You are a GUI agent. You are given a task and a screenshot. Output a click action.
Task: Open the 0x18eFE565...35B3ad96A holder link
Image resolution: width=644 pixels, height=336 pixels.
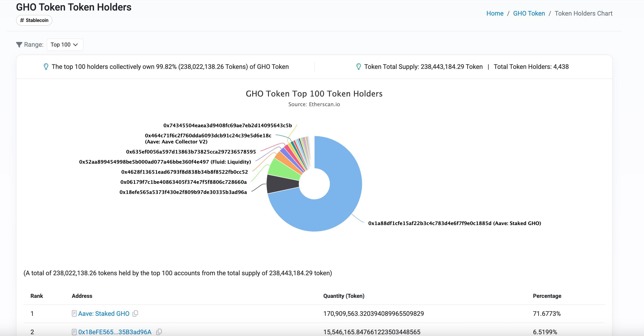(115, 332)
